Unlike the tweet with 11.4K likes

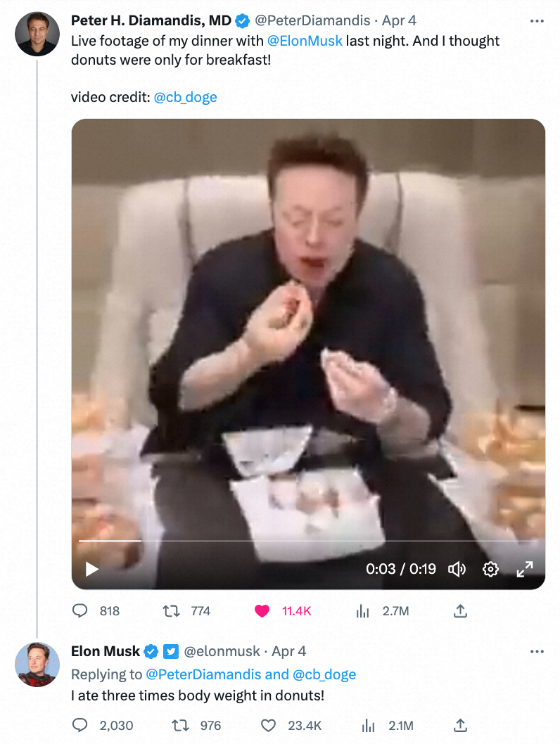pyautogui.click(x=262, y=611)
